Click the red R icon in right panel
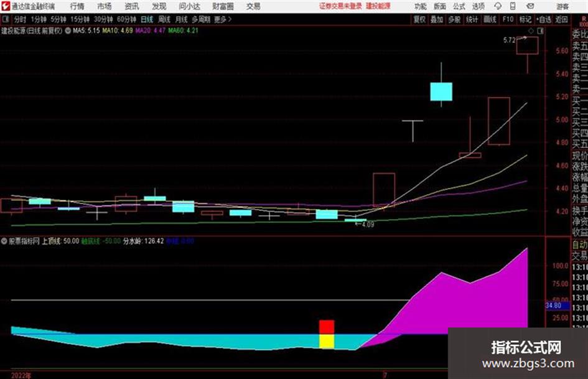The height and width of the screenshot is (379, 588). click(x=584, y=19)
